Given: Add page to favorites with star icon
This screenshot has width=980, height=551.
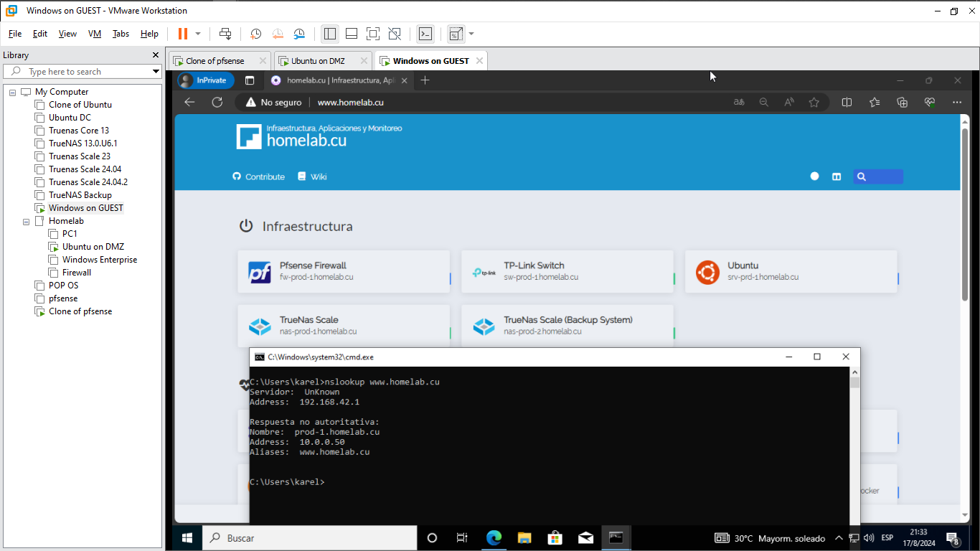Looking at the screenshot, I should (814, 103).
